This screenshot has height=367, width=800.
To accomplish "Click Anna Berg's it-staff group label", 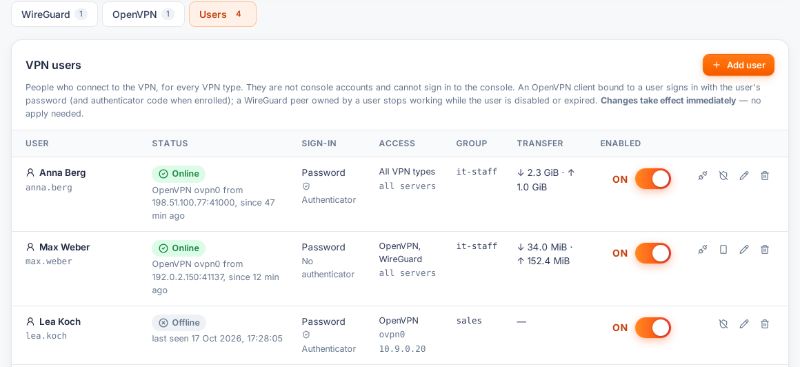I will (477, 172).
